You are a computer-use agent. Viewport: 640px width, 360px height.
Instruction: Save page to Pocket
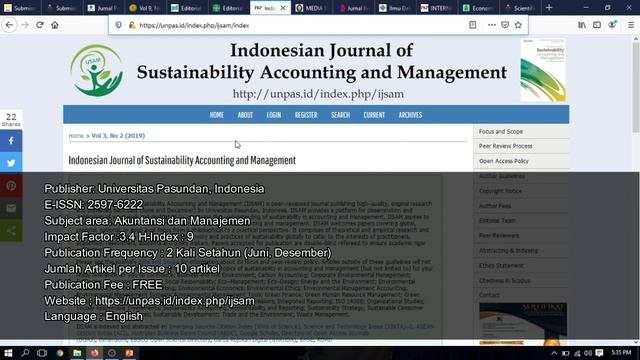coord(505,25)
